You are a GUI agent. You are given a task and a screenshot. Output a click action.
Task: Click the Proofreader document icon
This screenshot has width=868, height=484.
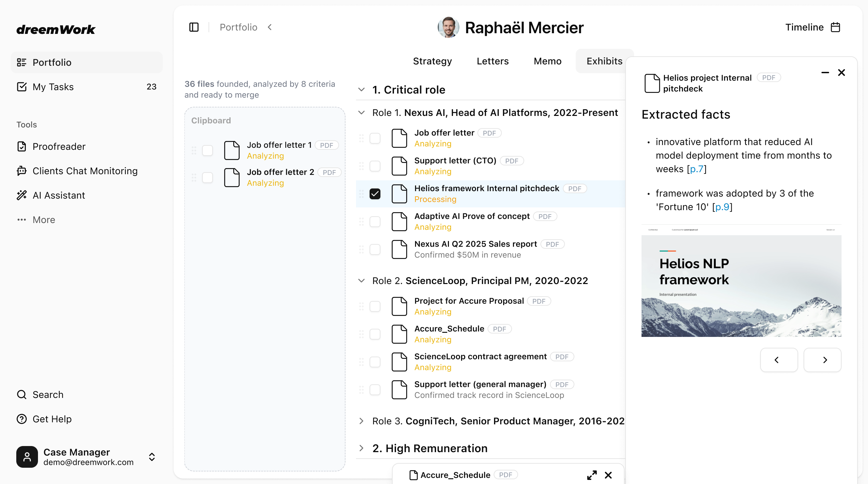tap(22, 146)
